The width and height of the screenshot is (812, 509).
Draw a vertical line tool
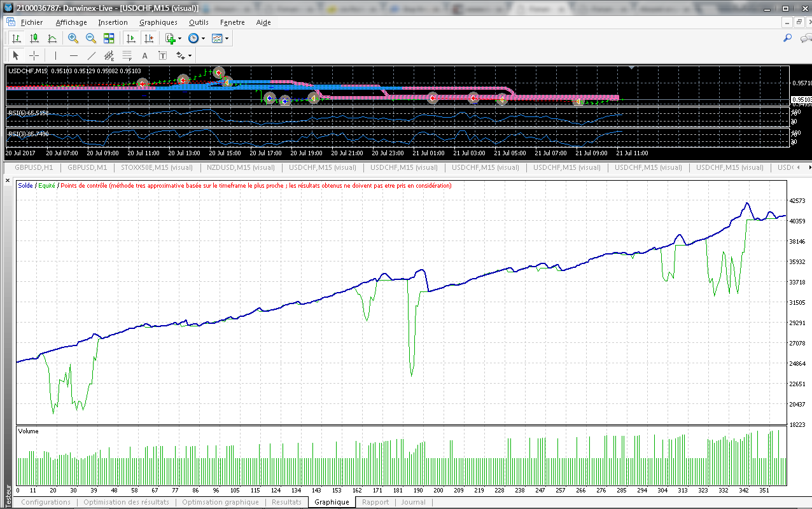(x=55, y=55)
